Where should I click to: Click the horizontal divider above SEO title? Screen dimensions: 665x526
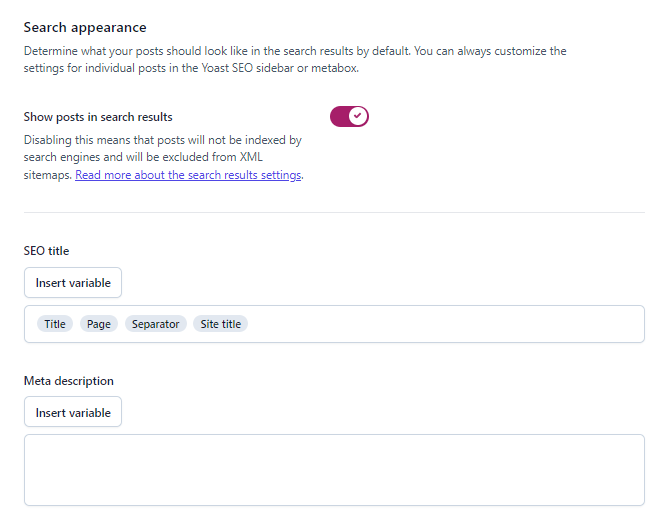[x=334, y=212]
